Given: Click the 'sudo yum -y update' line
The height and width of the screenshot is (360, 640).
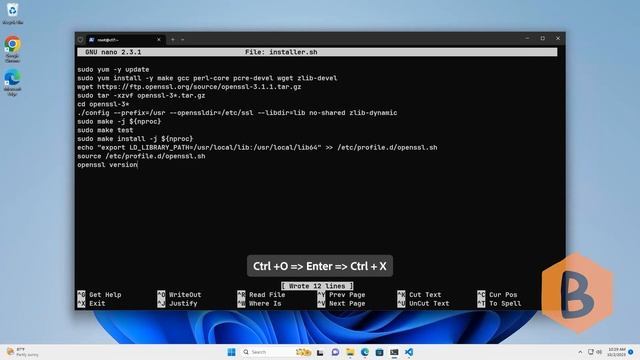Looking at the screenshot, I should (x=113, y=69).
